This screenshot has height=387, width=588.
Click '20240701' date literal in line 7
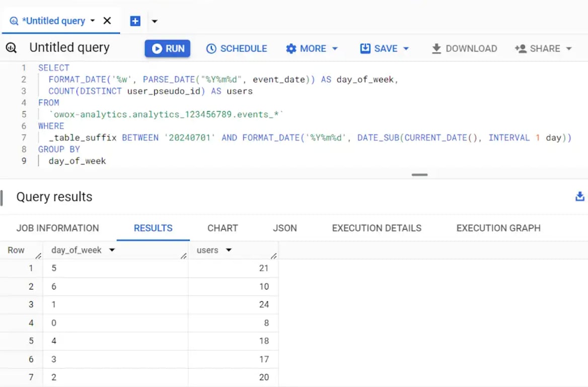point(190,138)
